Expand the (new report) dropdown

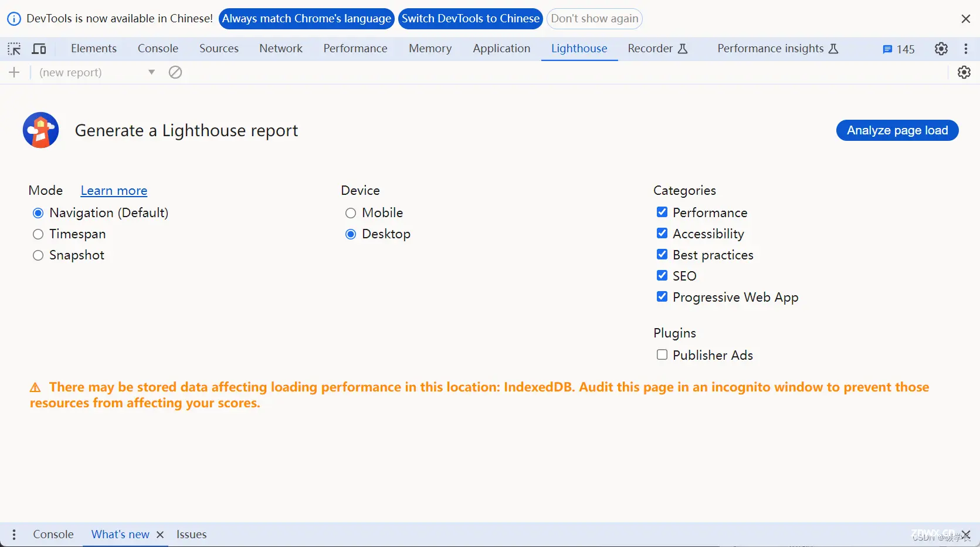point(97,72)
